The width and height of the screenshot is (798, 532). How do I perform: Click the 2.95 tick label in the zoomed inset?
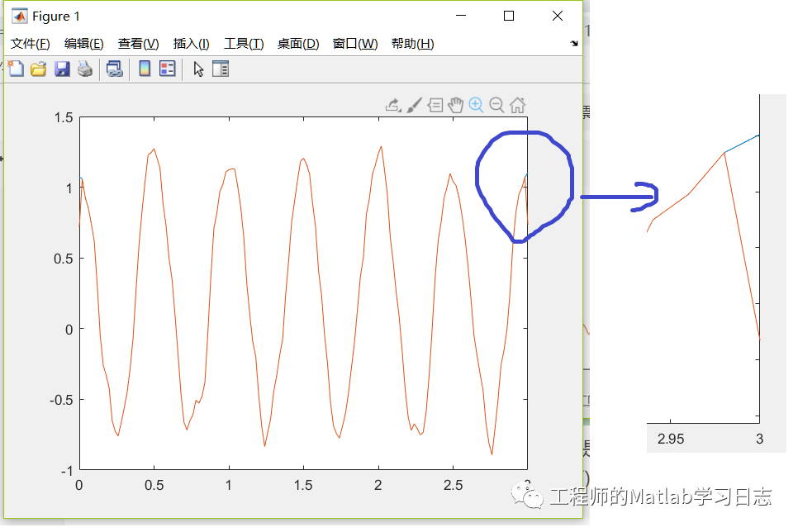671,439
